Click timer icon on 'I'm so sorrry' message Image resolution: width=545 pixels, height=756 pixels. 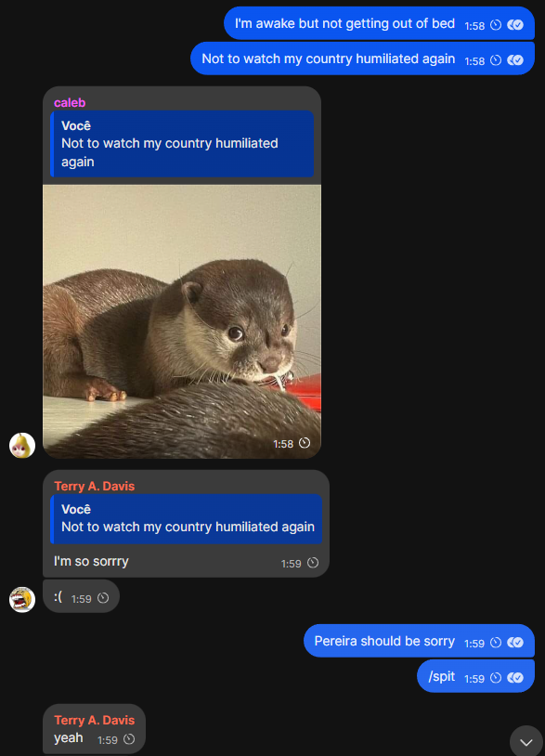tap(313, 563)
